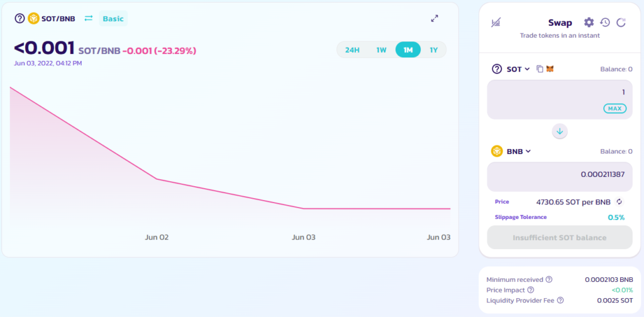Toggle the Basic chart view

113,18
